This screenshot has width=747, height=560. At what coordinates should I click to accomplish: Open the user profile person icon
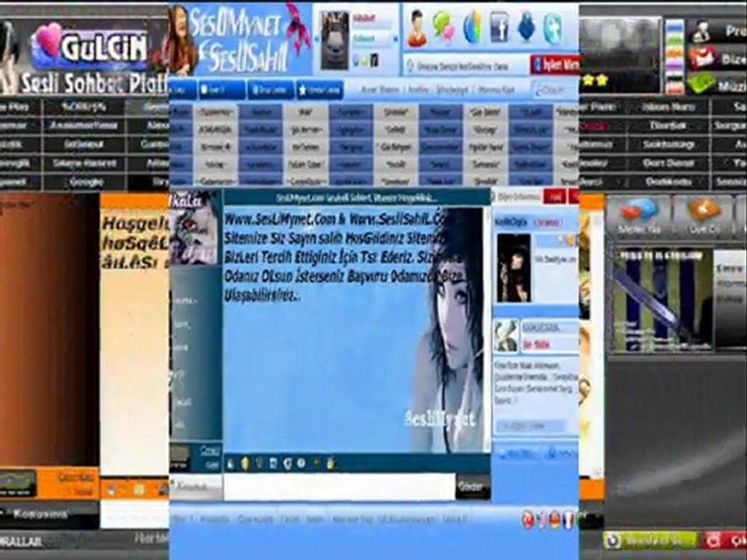(x=417, y=29)
